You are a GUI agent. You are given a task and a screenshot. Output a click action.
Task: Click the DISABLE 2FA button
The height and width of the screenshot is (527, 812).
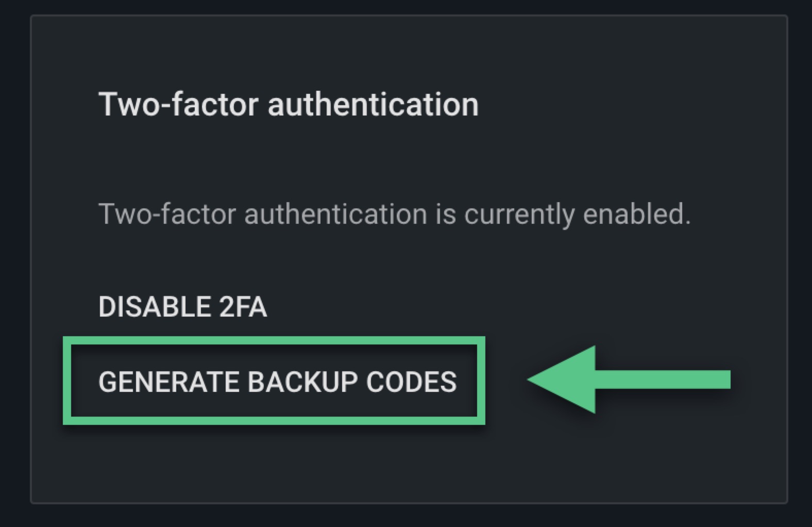pos(182,307)
